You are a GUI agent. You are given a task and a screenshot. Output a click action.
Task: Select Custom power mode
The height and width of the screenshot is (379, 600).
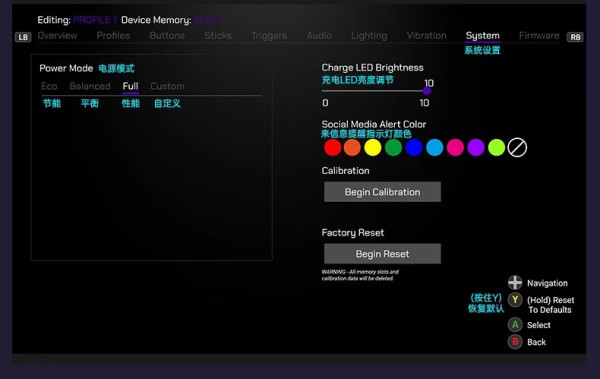(167, 86)
